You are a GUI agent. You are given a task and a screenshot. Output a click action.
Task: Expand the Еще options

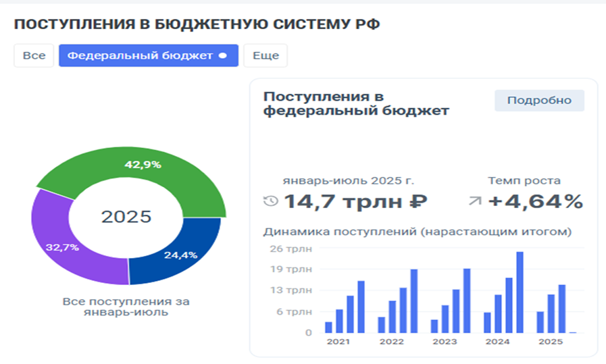pyautogui.click(x=266, y=56)
